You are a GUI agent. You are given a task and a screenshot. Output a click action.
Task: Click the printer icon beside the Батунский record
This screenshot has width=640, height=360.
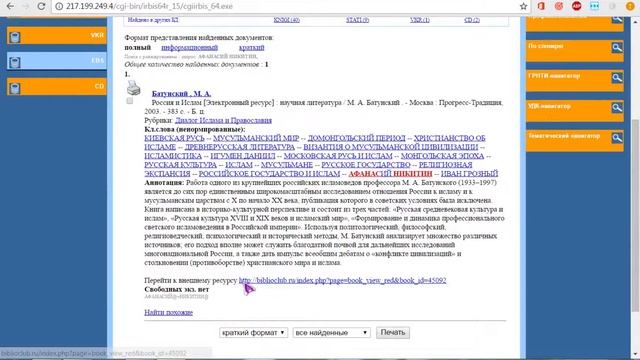coord(133,88)
